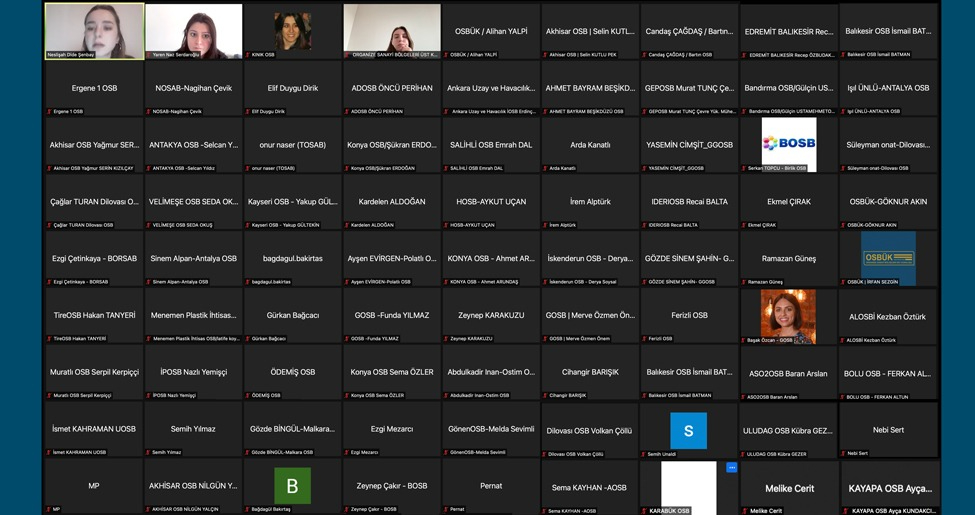Click the BOSB logo of Serkan TOPCU
Viewport: 975px width, 515px height.
click(788, 144)
